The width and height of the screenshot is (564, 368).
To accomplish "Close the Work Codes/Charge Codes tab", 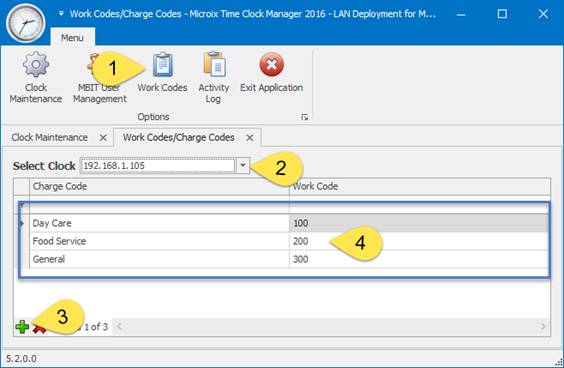I will [250, 137].
